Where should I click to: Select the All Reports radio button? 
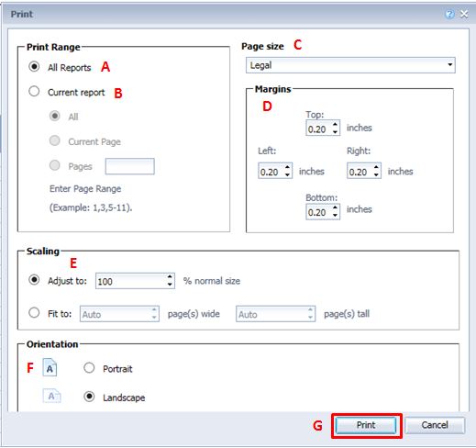(x=34, y=66)
